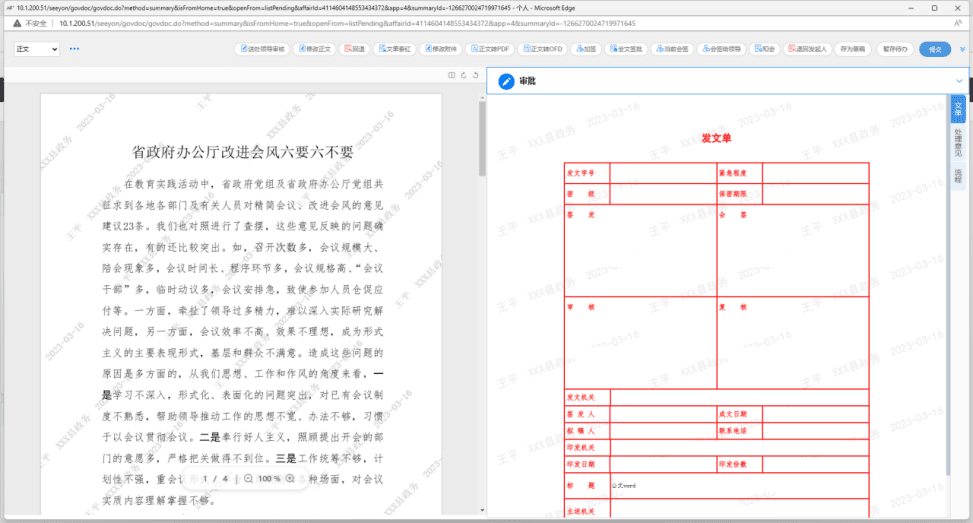Click the 发文机关 input cell
The image size is (973, 523).
(x=739, y=397)
